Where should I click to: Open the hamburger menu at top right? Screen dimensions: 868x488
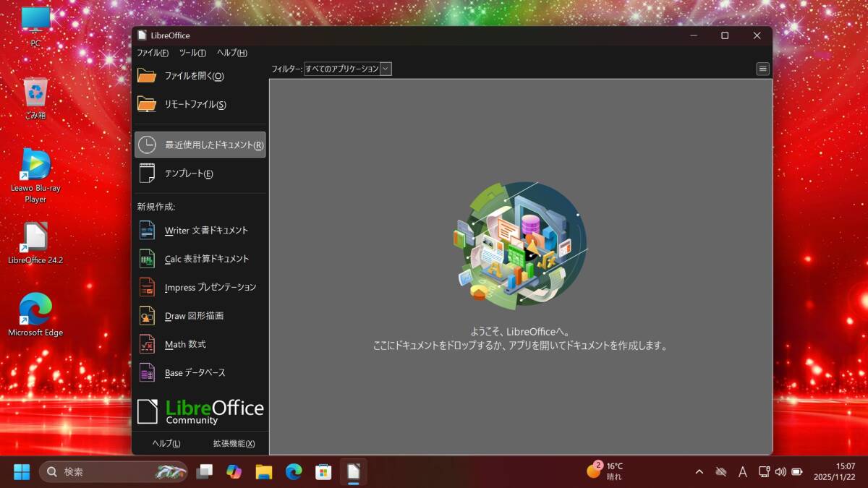coord(762,69)
